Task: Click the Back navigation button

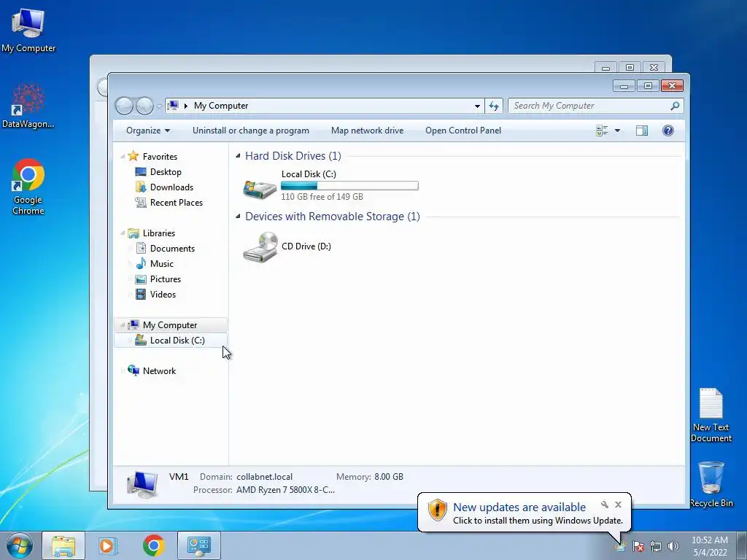Action: [124, 106]
